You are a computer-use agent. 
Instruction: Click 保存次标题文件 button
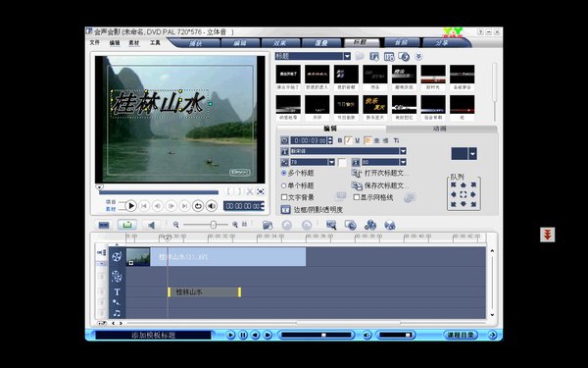click(379, 185)
